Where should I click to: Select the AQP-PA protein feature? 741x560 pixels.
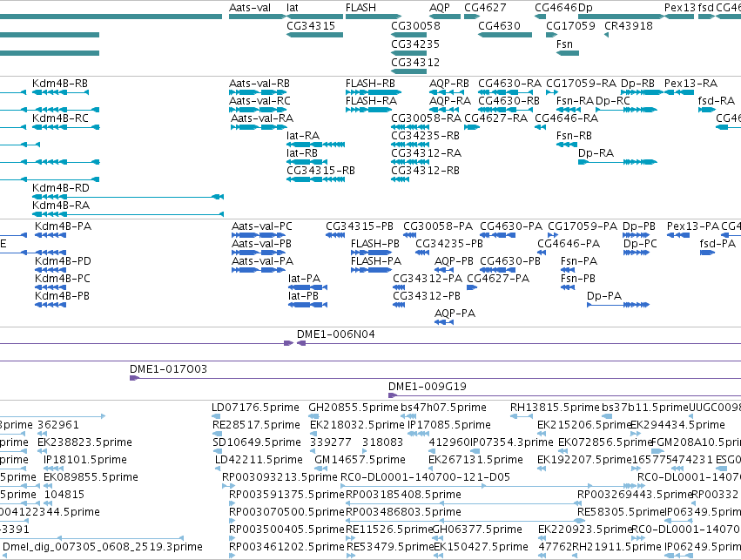[444, 322]
